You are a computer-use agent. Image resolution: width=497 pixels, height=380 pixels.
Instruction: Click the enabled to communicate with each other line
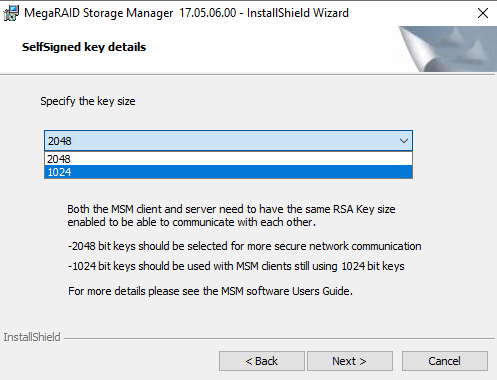(x=192, y=222)
